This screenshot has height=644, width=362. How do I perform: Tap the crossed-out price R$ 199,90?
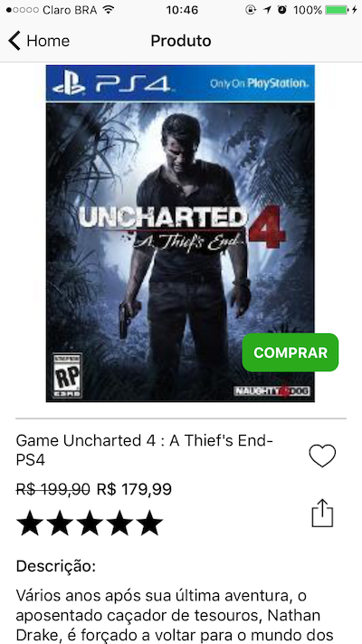tap(53, 489)
